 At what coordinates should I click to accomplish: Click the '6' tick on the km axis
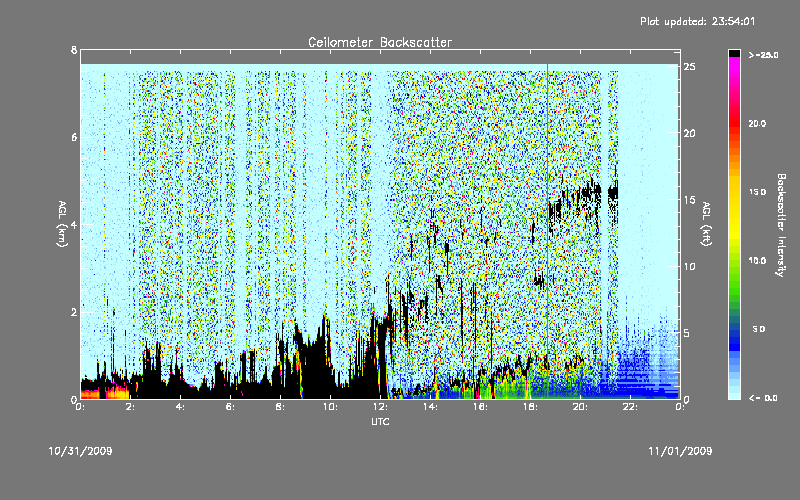tap(74, 137)
